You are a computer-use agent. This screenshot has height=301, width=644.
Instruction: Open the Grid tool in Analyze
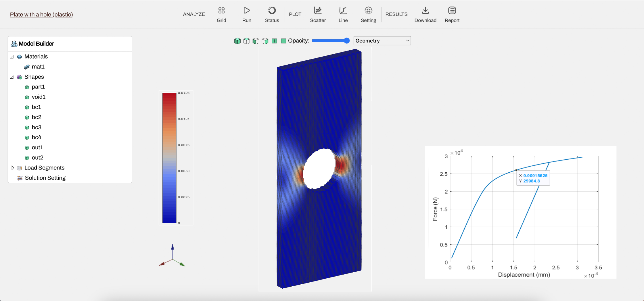point(221,15)
